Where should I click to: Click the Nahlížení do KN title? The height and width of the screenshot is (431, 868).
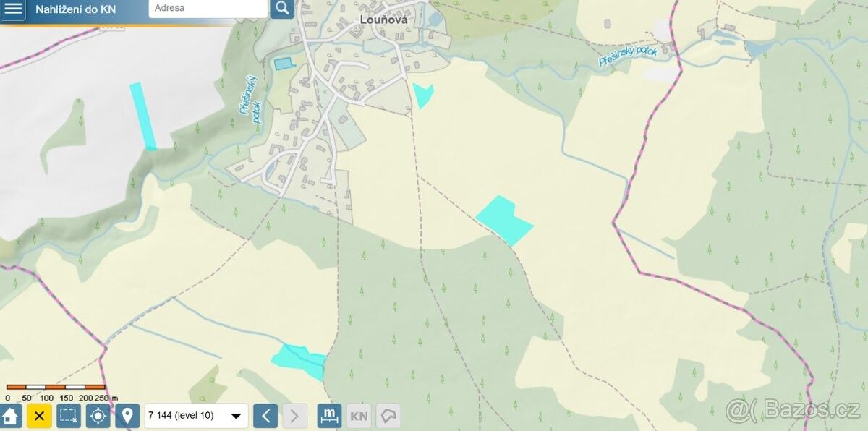coord(75,9)
